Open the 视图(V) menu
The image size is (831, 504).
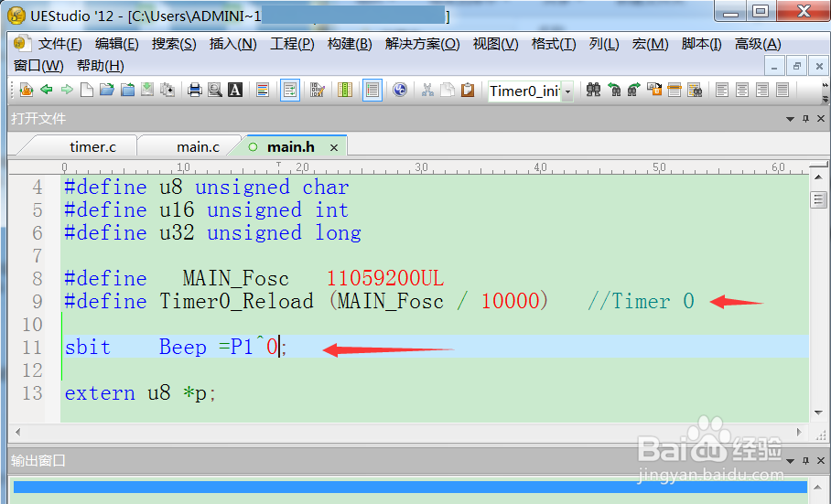pyautogui.click(x=495, y=44)
